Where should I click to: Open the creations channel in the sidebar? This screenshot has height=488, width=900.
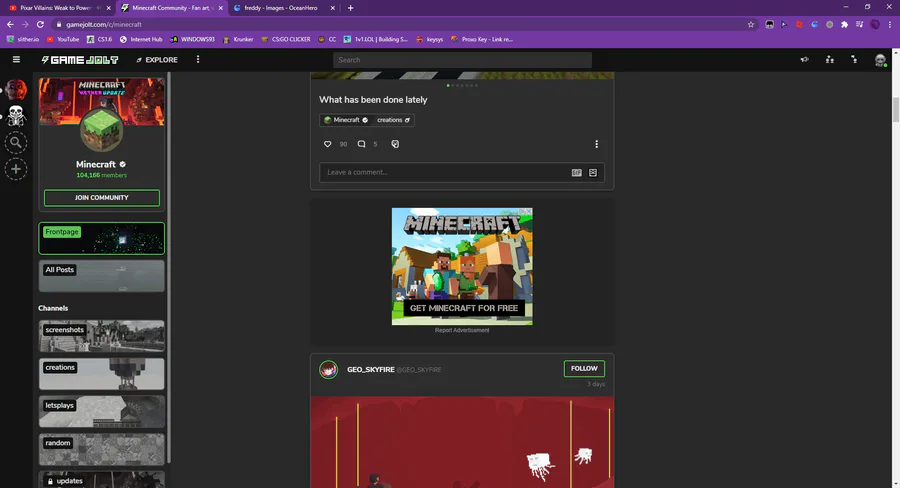(x=102, y=374)
